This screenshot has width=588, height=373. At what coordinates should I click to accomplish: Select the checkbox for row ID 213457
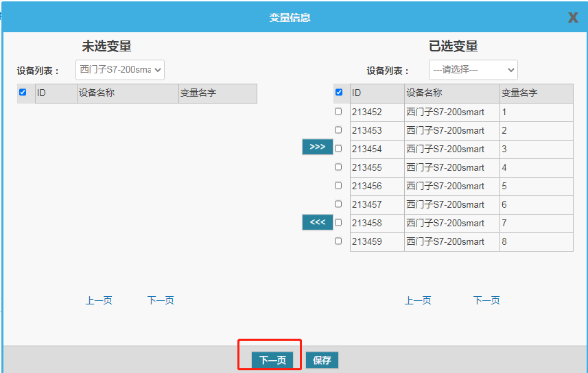[338, 204]
